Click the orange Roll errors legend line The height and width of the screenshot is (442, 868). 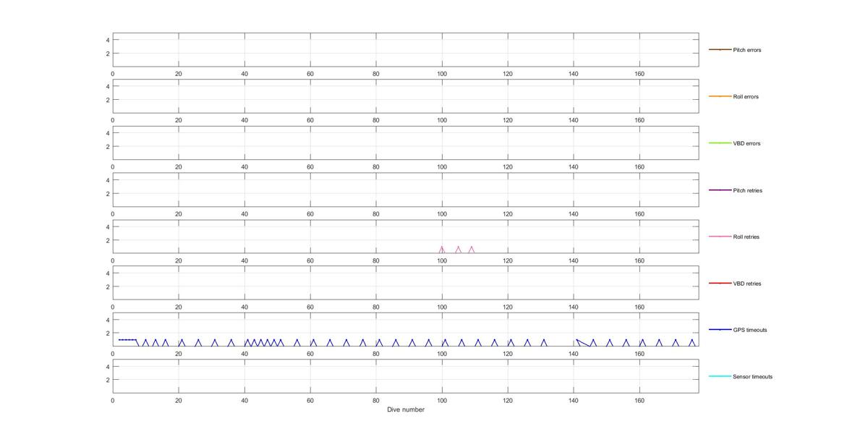pos(720,96)
